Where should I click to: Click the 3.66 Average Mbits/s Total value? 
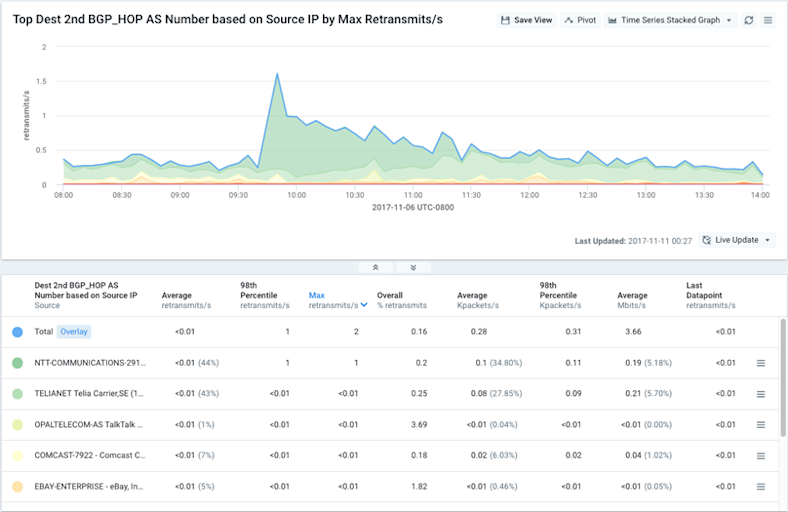click(633, 332)
